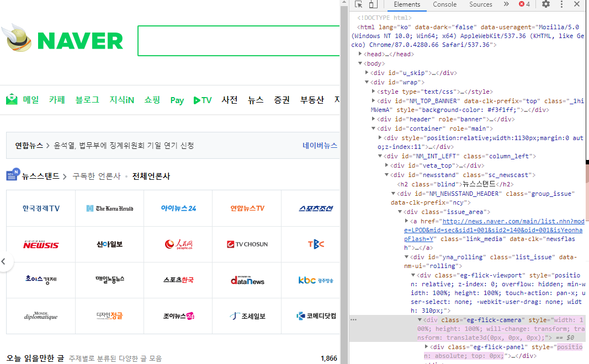Open the 증권 menu item
The width and height of the screenshot is (589, 364).
point(282,100)
